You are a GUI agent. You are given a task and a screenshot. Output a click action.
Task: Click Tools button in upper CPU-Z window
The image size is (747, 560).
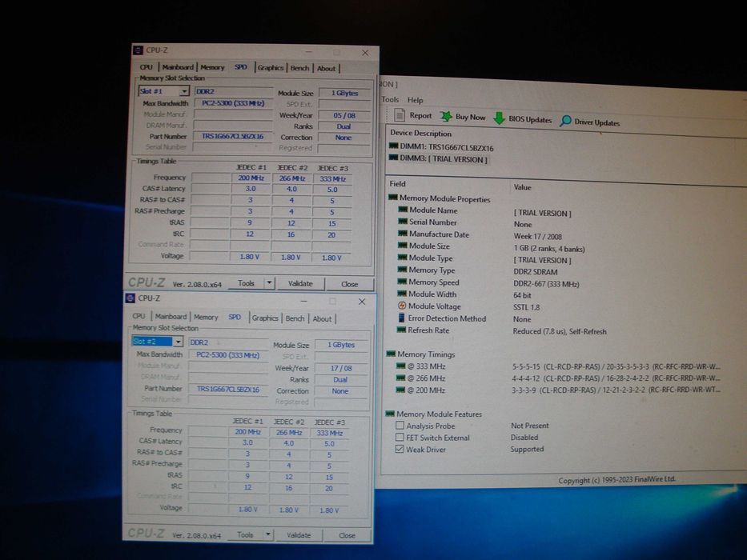click(246, 283)
